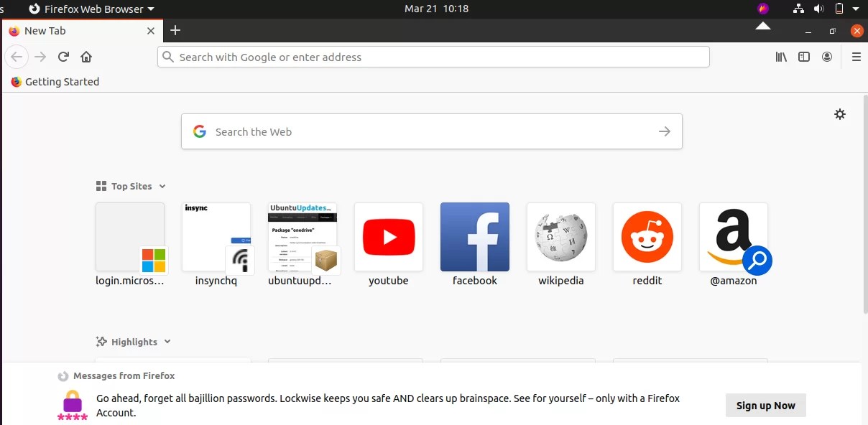Click the Search the Web input field

tap(431, 131)
